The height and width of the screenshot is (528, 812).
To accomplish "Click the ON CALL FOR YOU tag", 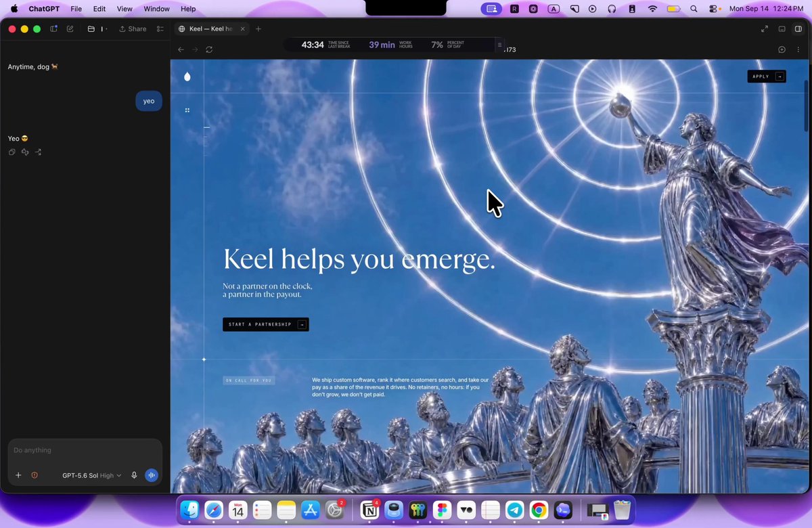I will (x=249, y=380).
